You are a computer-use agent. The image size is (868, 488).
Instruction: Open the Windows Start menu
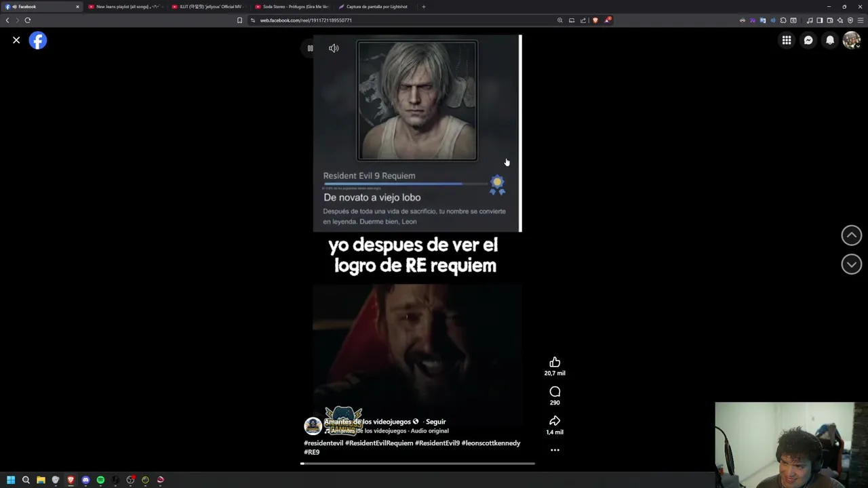tap(11, 480)
